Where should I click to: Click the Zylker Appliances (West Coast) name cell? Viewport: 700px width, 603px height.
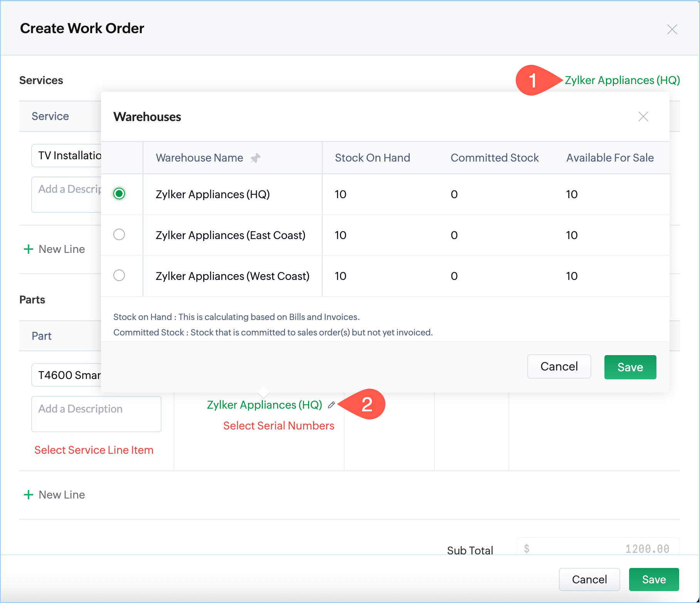(232, 276)
